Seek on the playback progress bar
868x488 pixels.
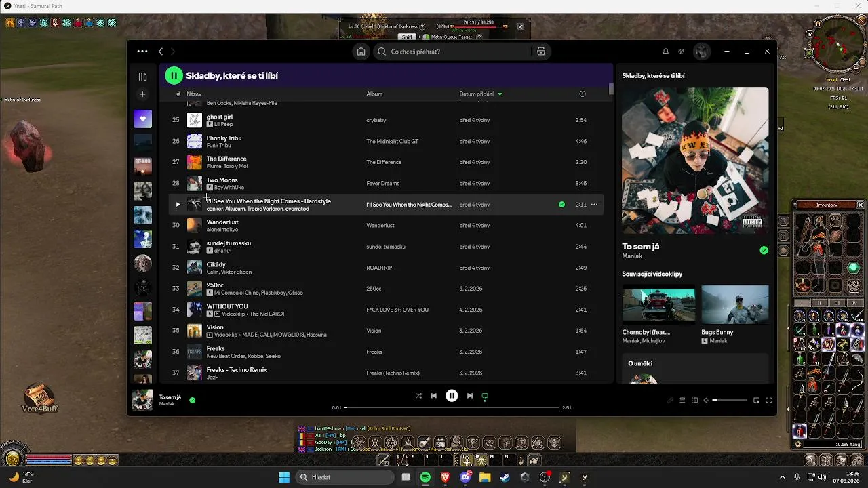pyautogui.click(x=452, y=407)
